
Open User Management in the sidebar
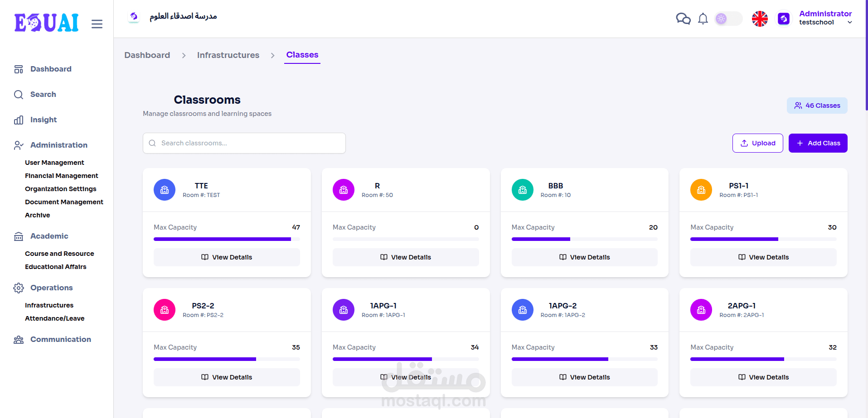click(54, 163)
